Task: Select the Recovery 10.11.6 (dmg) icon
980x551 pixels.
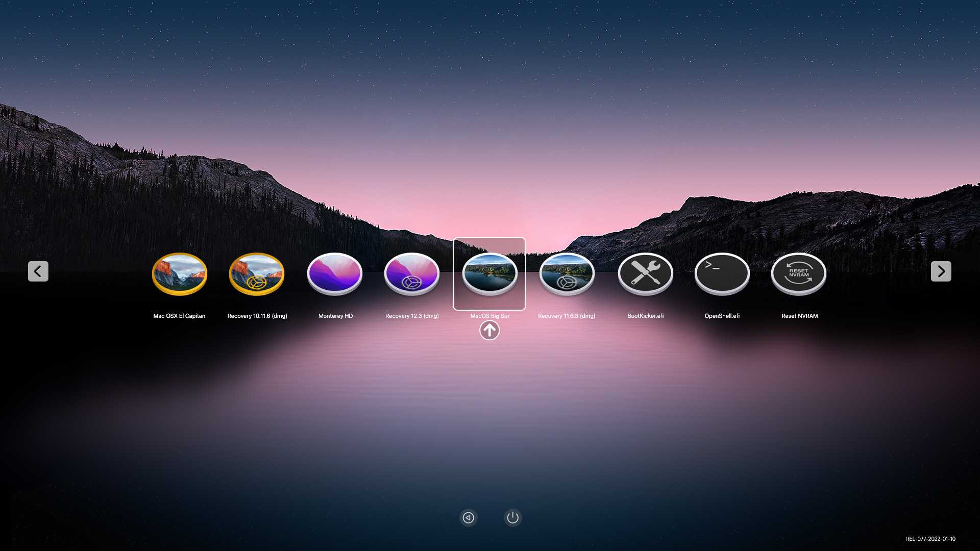Action: coord(257,274)
